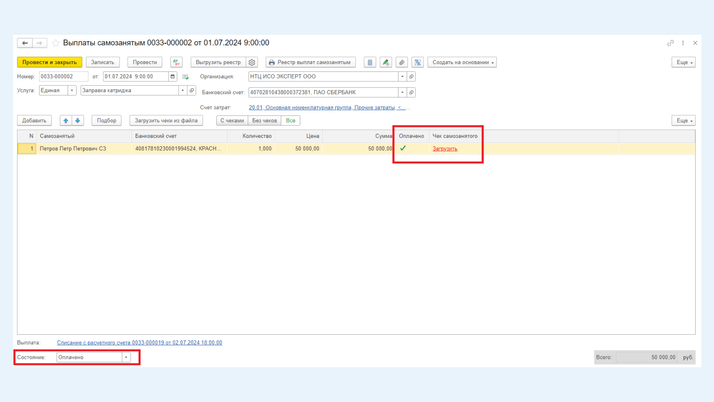This screenshot has width=714, height=402.
Task: Click the Провести и закрыть button
Action: [x=49, y=62]
